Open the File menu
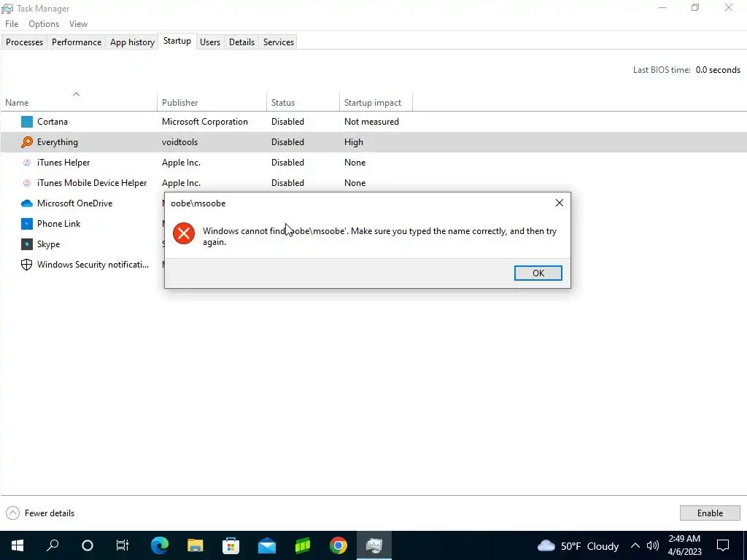Image resolution: width=747 pixels, height=560 pixels. click(x=12, y=24)
